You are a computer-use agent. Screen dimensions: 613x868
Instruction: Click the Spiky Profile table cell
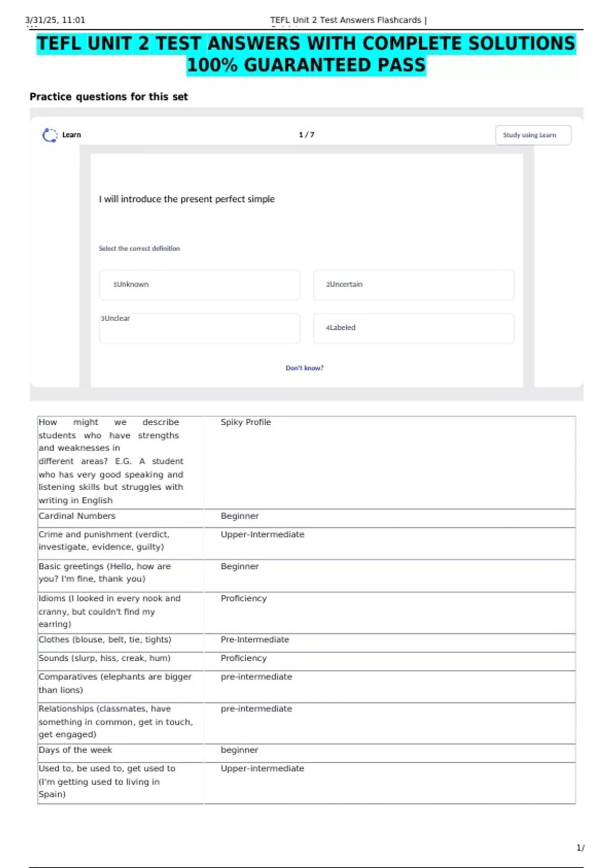[x=389, y=463]
